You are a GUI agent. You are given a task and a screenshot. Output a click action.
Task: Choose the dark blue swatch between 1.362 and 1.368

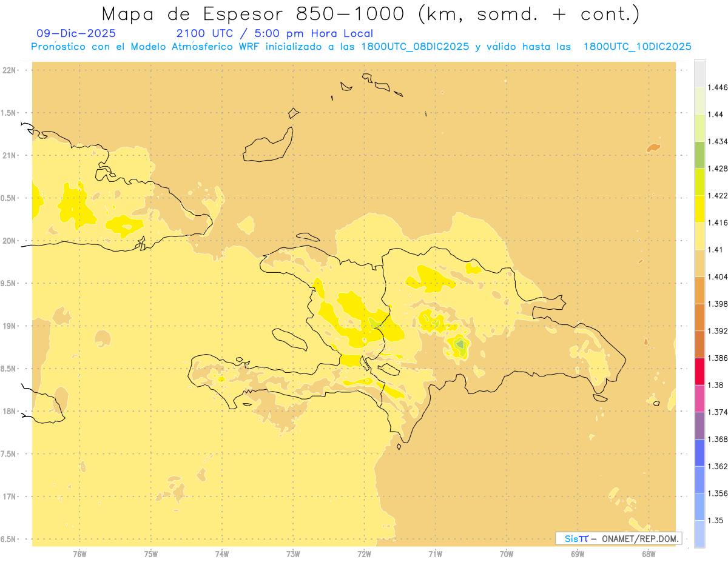pos(699,452)
